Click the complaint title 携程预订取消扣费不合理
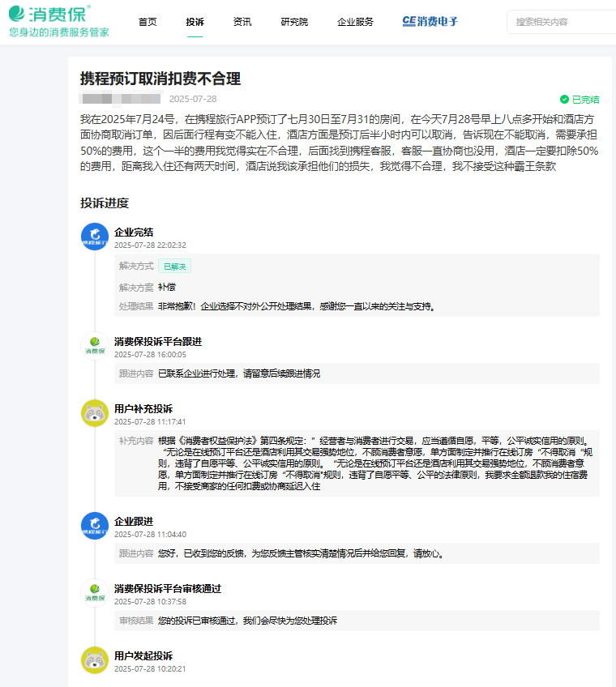 coord(160,79)
